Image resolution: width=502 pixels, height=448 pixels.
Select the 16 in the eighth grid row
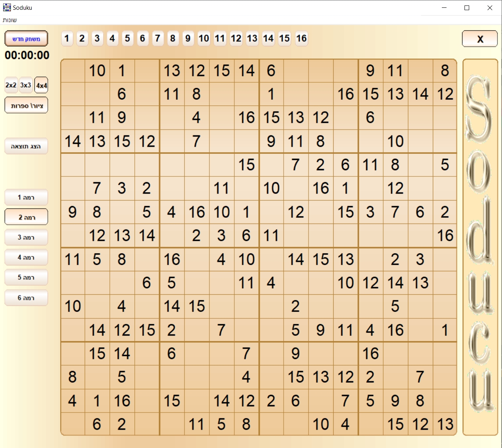click(x=445, y=235)
